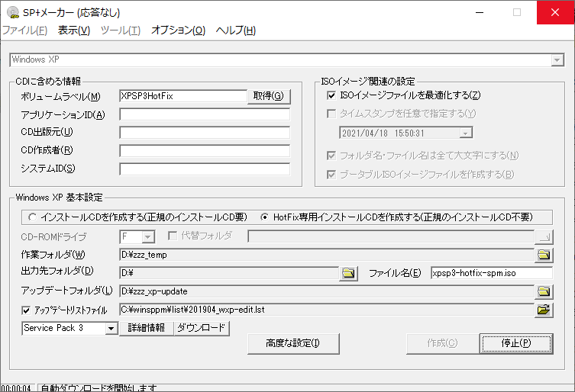Browse for 作業フォルダ with folder icon

tap(544, 255)
